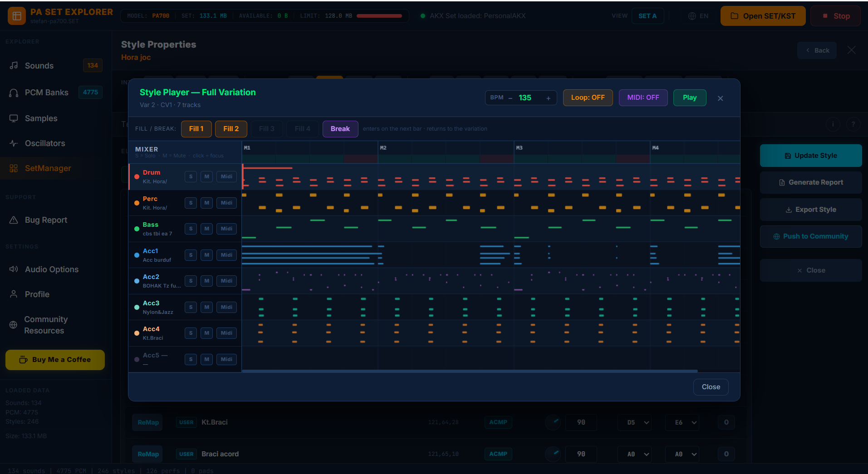This screenshot has height=474, width=868.
Task: Mute the Drum track
Action: click(206, 176)
